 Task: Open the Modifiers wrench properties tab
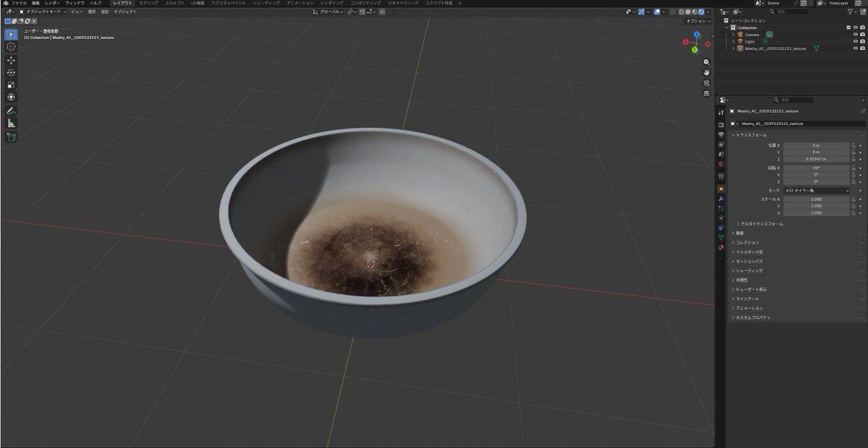pos(720,199)
